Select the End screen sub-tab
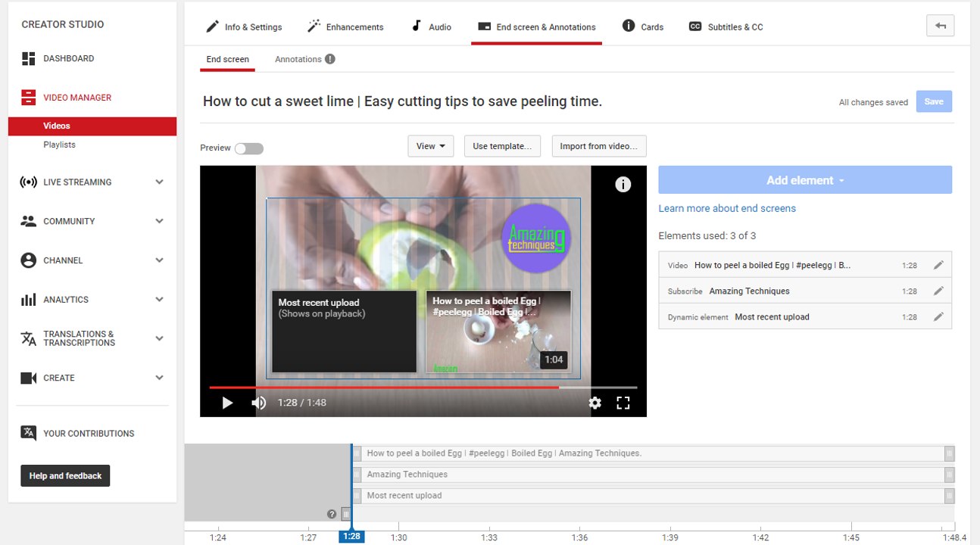The image size is (980, 545). point(227,59)
